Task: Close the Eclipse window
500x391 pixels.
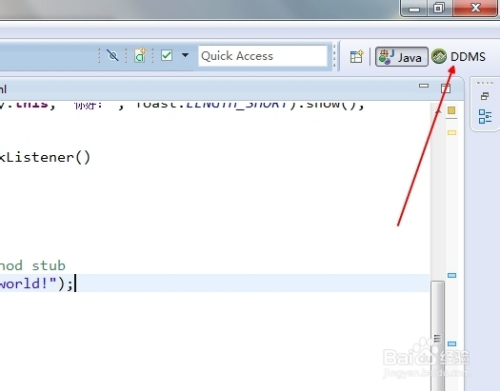Action: (x=475, y=8)
